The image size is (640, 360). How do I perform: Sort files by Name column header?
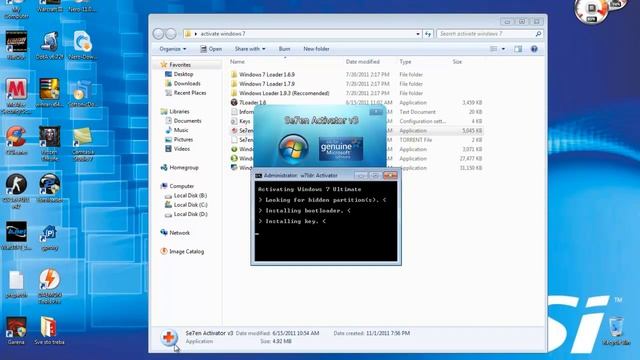(x=237, y=62)
